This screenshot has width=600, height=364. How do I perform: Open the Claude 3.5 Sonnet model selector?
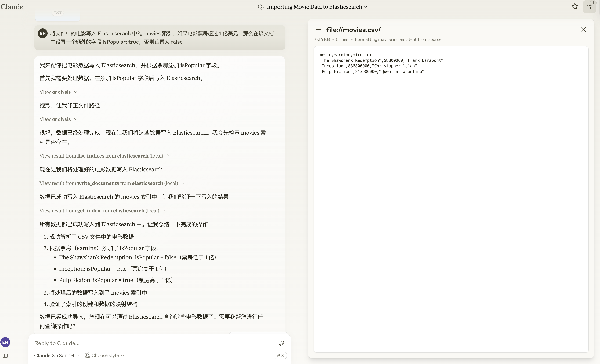pos(57,355)
